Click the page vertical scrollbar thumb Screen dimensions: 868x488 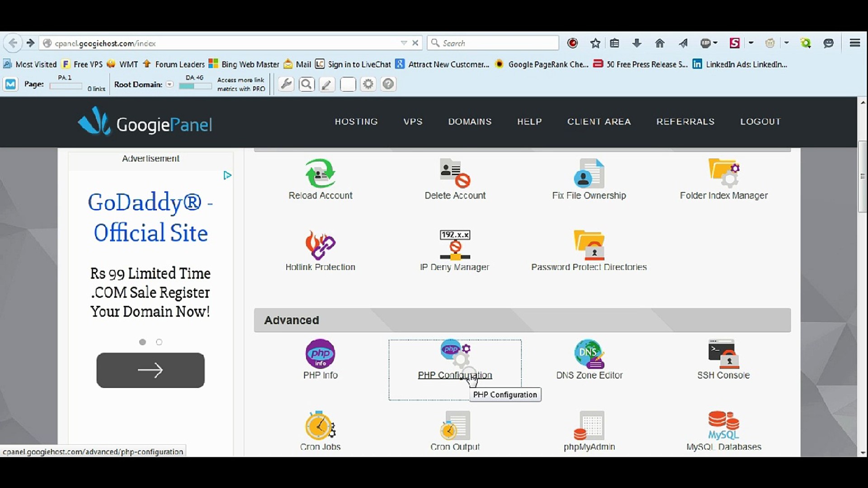coord(863,177)
